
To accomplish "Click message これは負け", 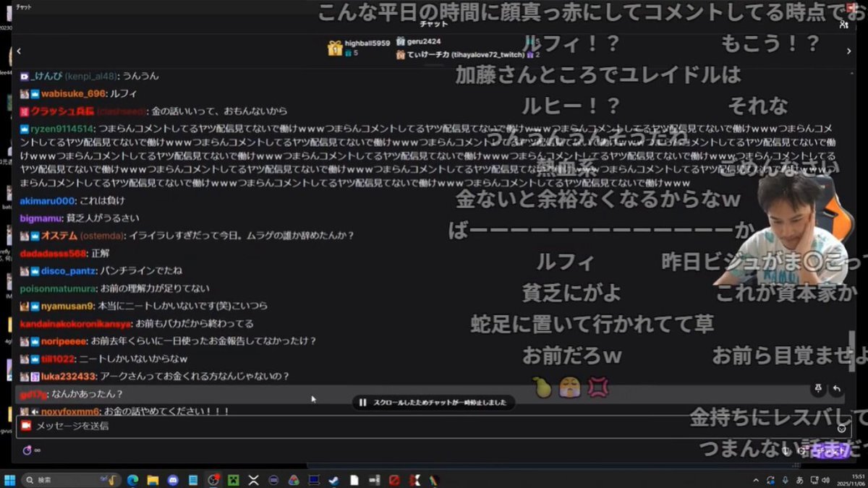I will tap(102, 200).
